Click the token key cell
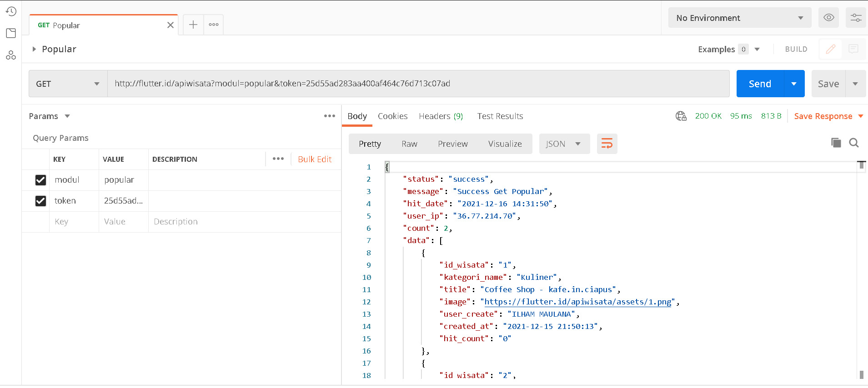The height and width of the screenshot is (388, 868). (74, 201)
